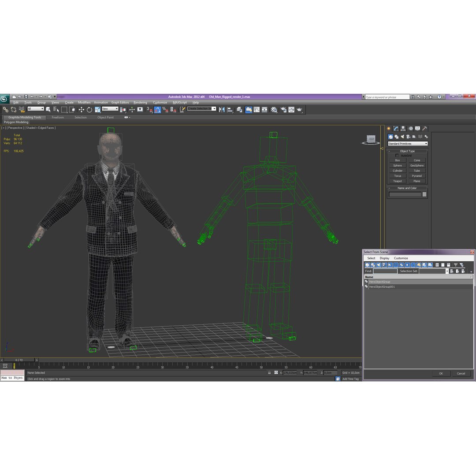Open the selection filter 'All' dropdown
Image resolution: width=476 pixels, height=476 pixels.
click(36, 109)
